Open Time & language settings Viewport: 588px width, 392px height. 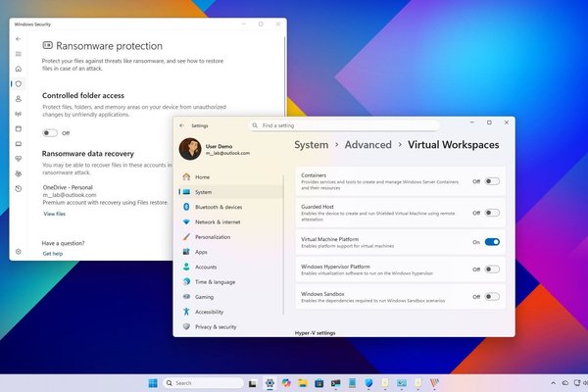tap(231, 282)
